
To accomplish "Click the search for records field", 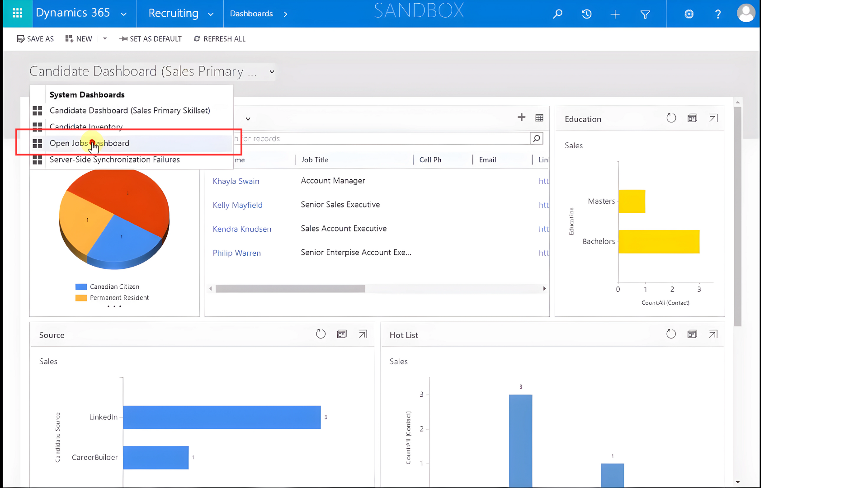I will pos(382,139).
